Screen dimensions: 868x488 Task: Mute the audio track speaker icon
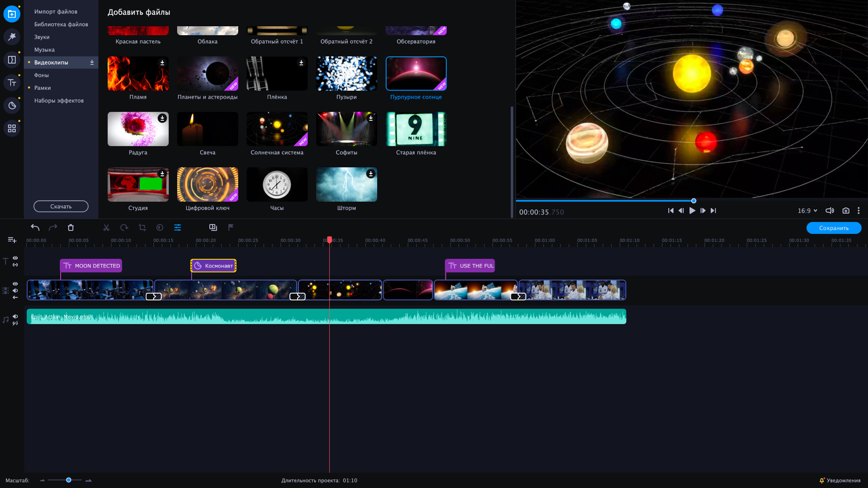tap(15, 316)
